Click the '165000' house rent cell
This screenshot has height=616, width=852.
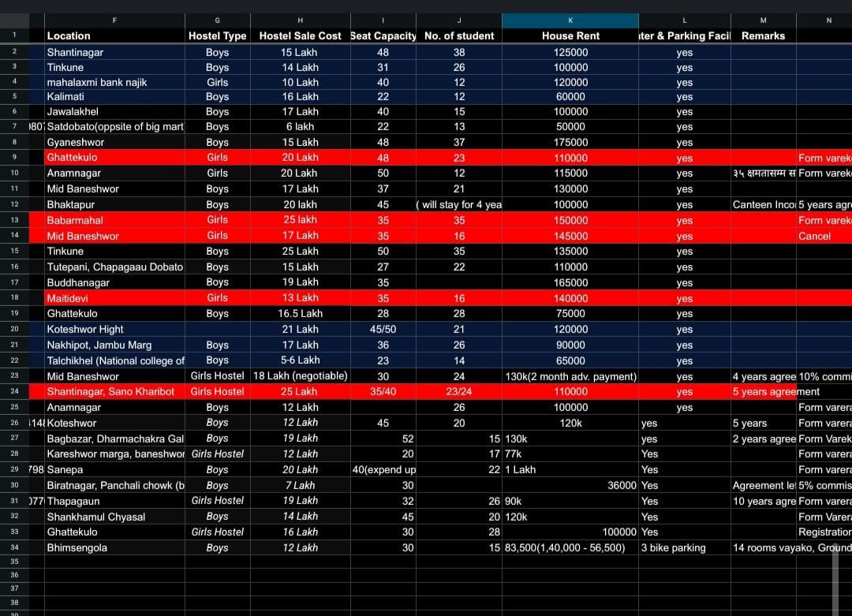pos(570,282)
